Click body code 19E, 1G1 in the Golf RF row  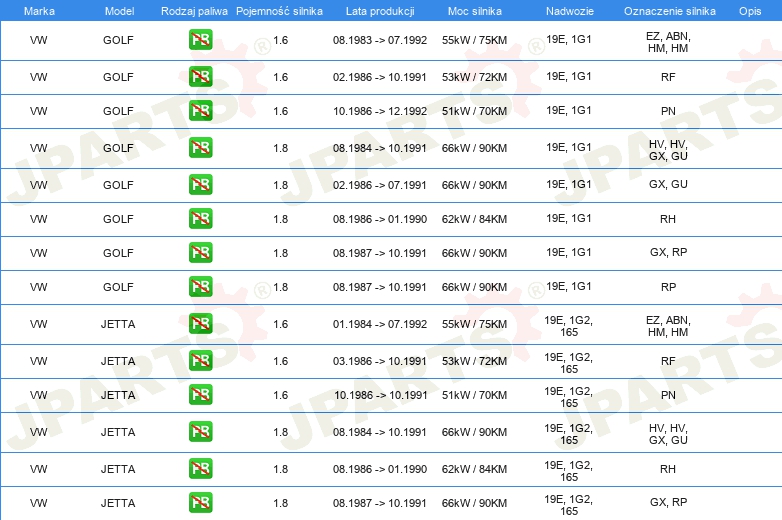(x=569, y=76)
